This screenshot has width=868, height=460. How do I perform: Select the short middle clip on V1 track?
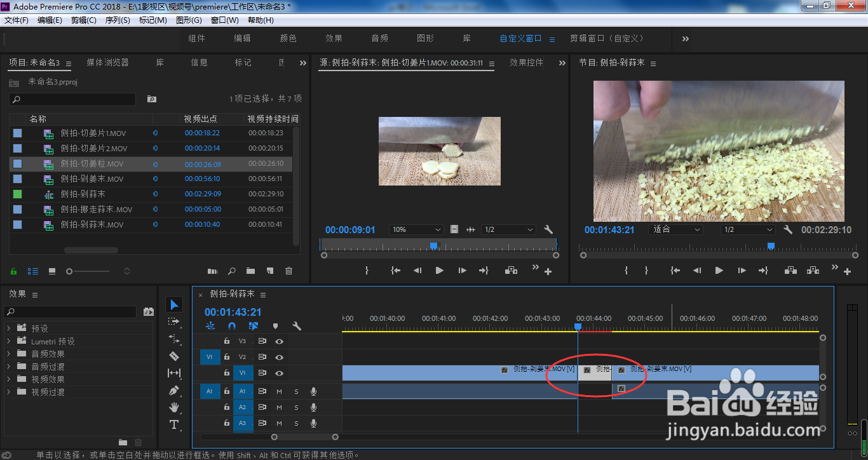click(x=595, y=373)
